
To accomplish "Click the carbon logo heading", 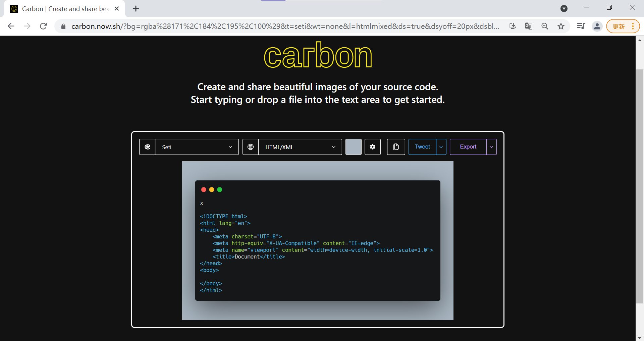I will click(318, 55).
